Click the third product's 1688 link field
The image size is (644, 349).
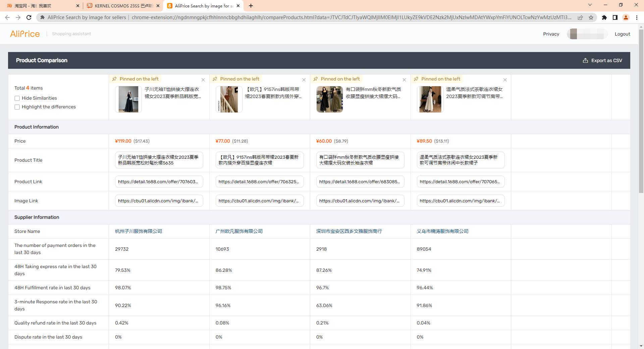[x=360, y=182]
